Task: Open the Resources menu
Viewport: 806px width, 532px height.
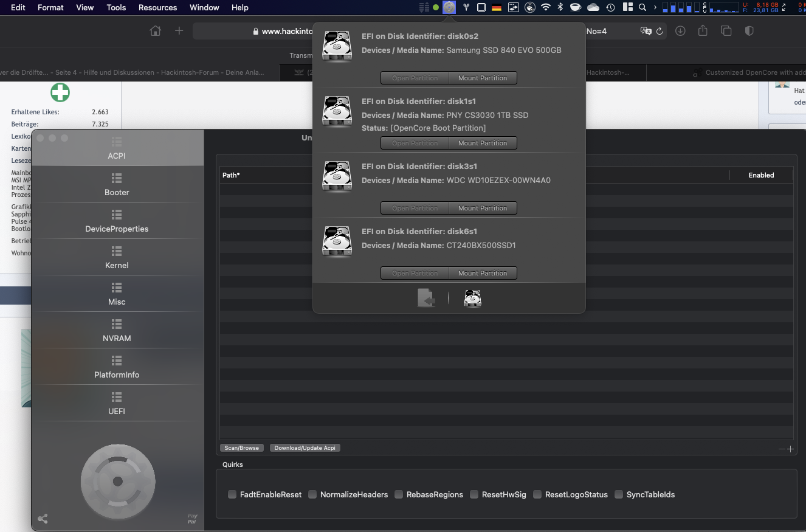Action: 158,7
